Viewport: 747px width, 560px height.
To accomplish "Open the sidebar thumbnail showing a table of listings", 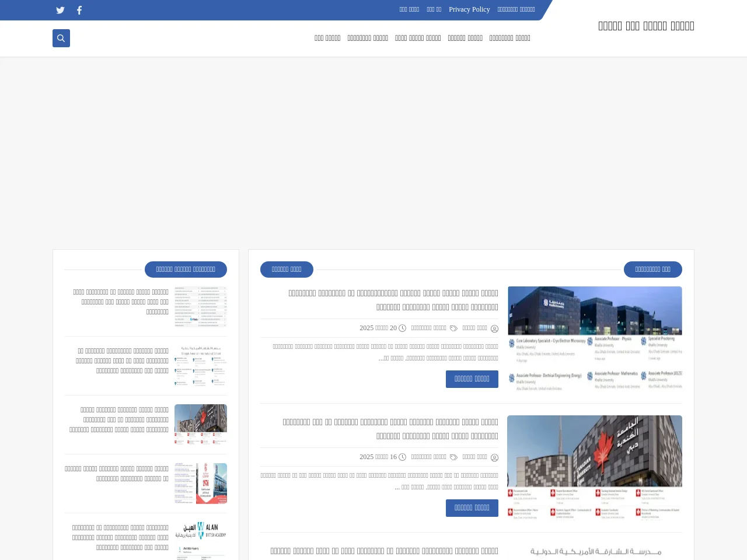I will pyautogui.click(x=201, y=307).
